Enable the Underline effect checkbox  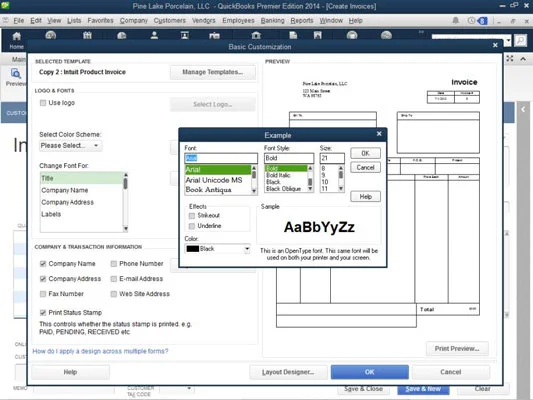pyautogui.click(x=192, y=226)
